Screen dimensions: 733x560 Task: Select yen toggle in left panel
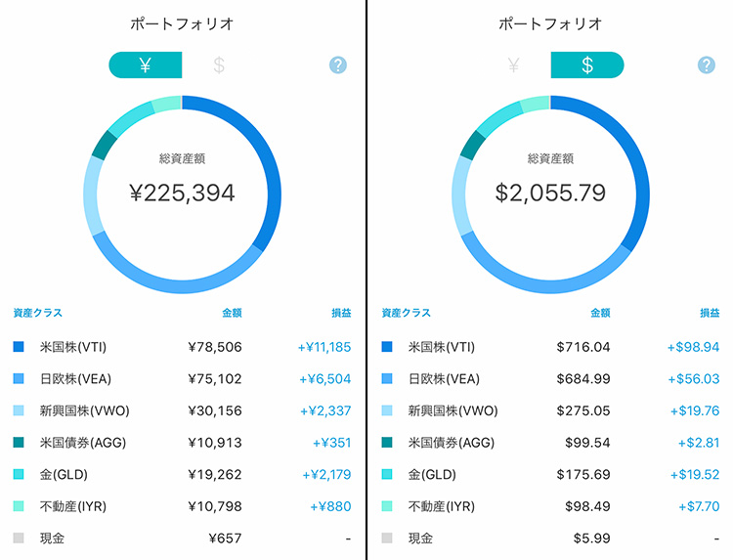coord(145,65)
